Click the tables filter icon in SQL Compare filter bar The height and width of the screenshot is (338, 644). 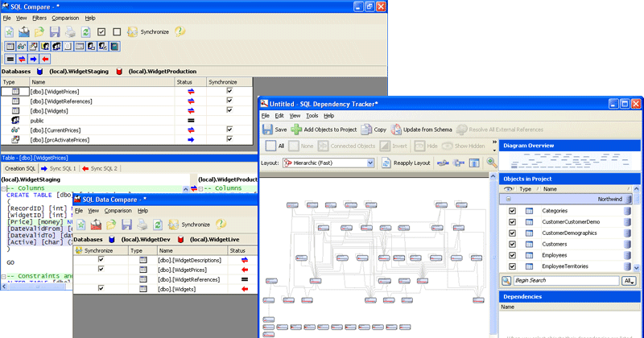pyautogui.click(x=10, y=47)
